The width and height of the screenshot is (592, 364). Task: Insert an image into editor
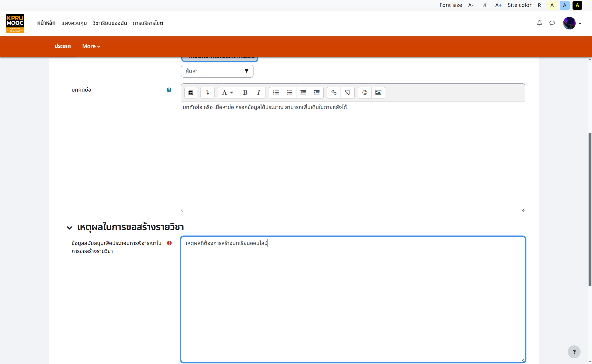pyautogui.click(x=378, y=92)
